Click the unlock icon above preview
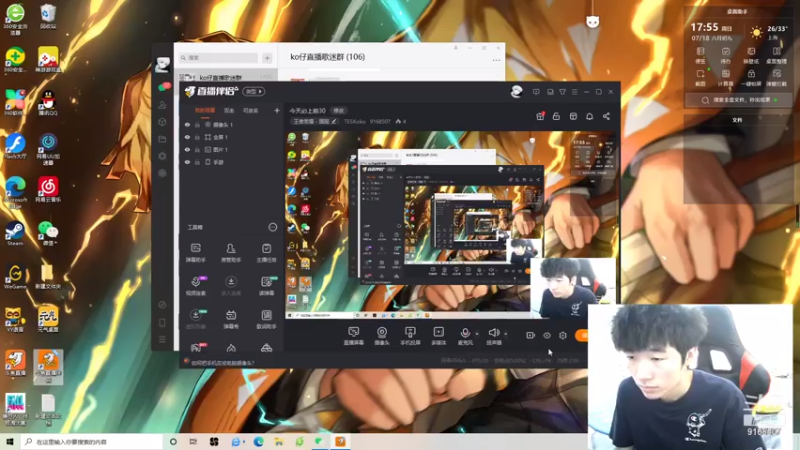This screenshot has width=800, height=450. 556,116
